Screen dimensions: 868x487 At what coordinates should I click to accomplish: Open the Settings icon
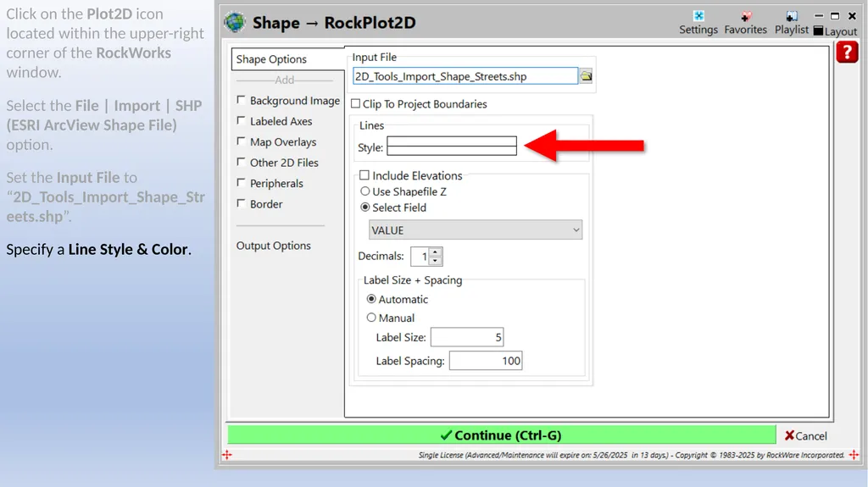point(698,23)
